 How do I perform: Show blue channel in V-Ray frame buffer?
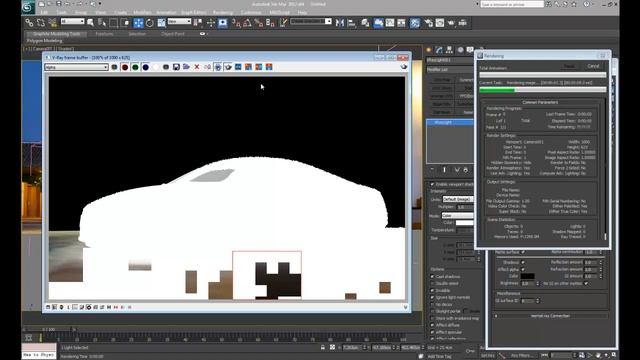[x=146, y=67]
